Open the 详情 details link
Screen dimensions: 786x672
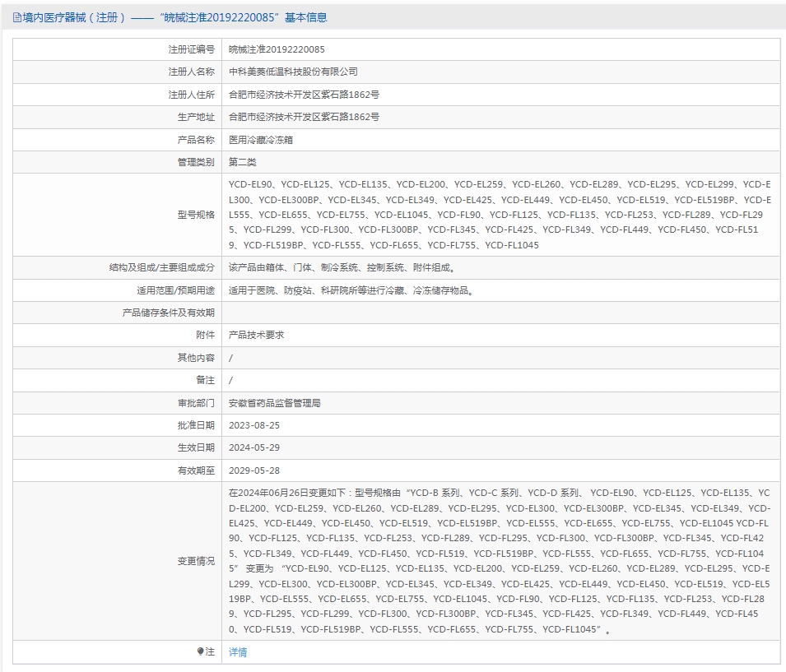238,652
